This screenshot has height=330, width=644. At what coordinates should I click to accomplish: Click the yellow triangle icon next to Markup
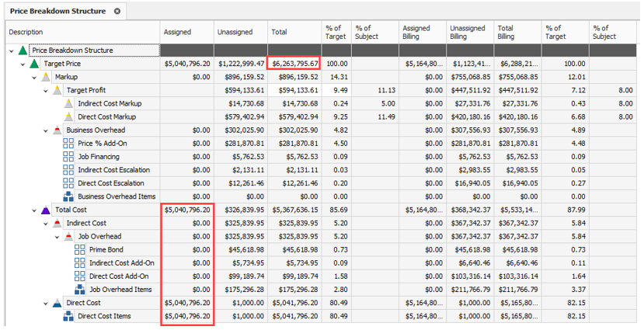click(x=45, y=77)
